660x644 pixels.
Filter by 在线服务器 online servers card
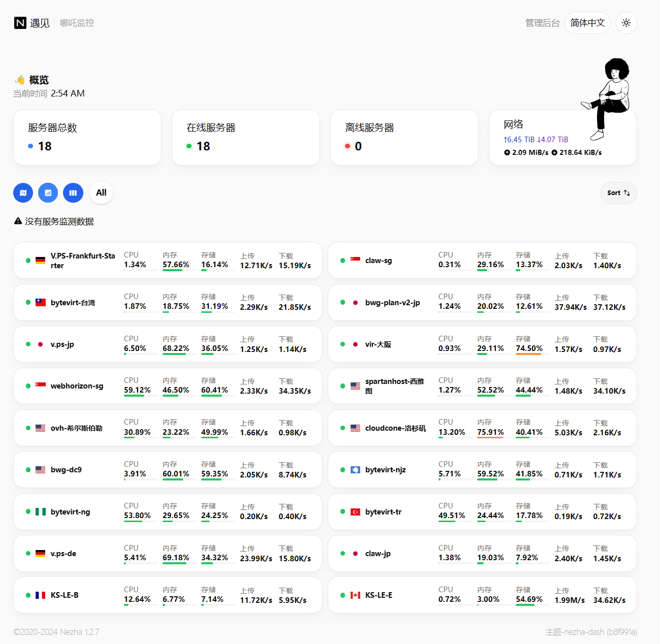[x=245, y=137]
